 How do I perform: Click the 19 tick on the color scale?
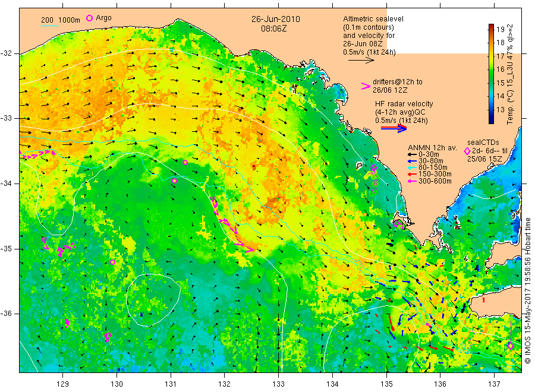pos(500,29)
